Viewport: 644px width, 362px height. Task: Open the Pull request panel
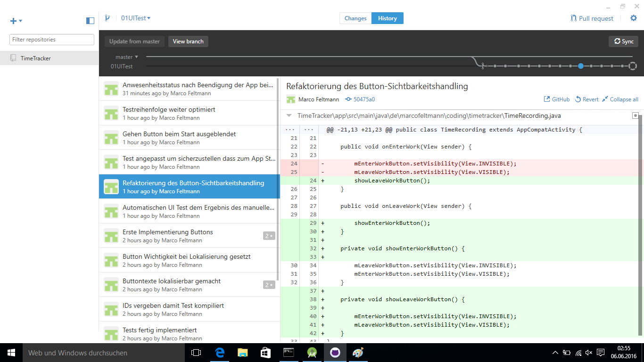tap(592, 18)
